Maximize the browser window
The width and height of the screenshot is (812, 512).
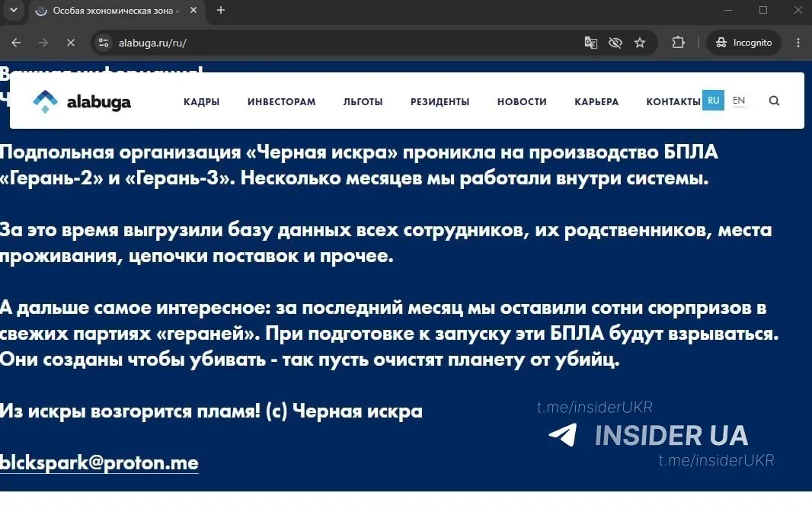762,10
